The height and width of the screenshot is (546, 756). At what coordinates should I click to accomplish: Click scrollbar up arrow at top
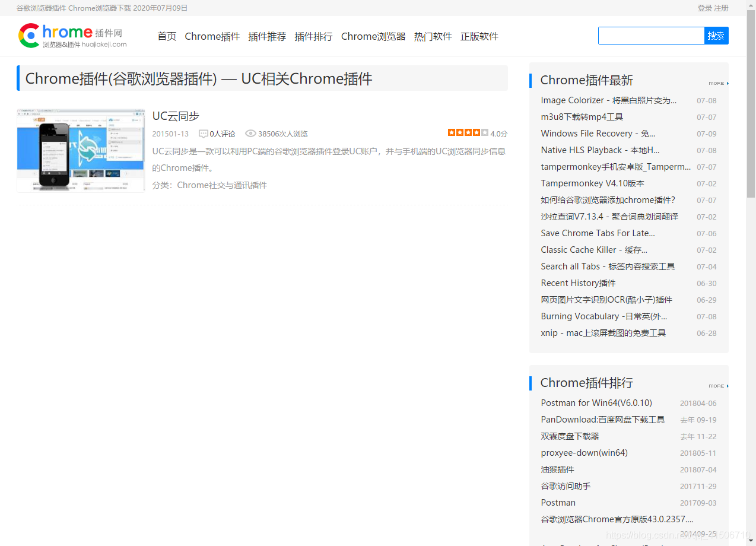click(751, 5)
